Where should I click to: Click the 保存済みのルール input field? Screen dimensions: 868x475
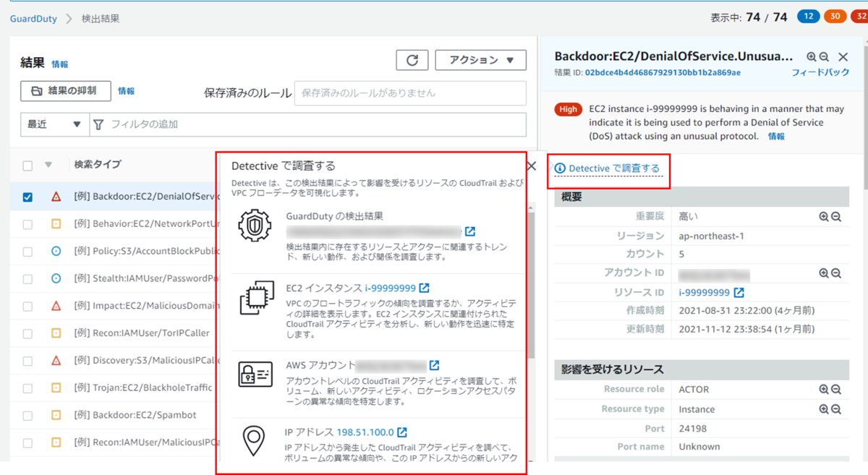pyautogui.click(x=410, y=93)
